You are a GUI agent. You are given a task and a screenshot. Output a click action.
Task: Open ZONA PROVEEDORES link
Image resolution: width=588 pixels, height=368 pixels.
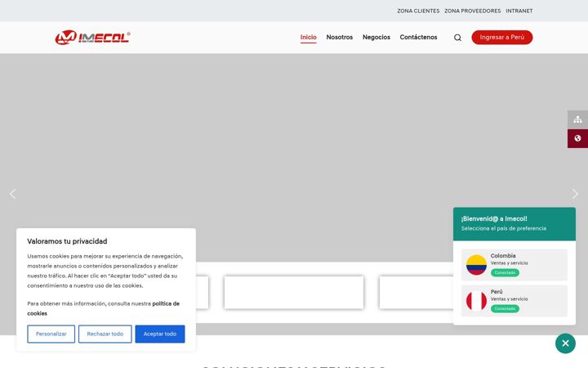473,11
